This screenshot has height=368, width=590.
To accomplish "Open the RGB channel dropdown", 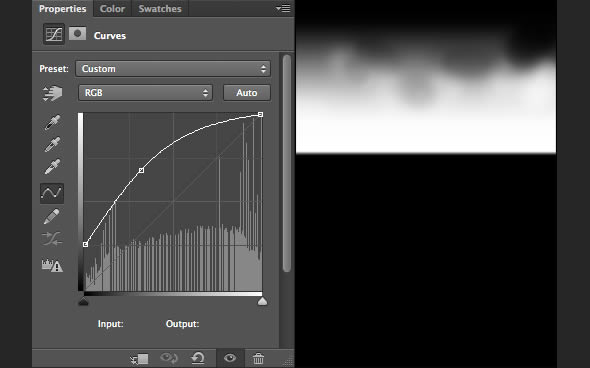I will tap(145, 93).
